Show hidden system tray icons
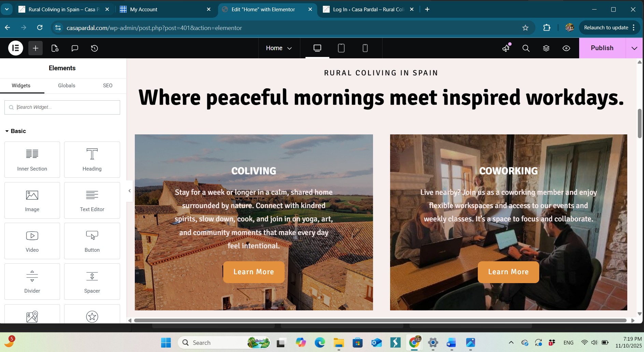Viewport: 644px width, 352px height. coord(511,342)
